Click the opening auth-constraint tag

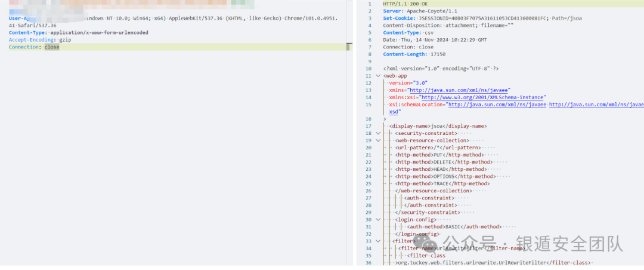[x=429, y=198]
